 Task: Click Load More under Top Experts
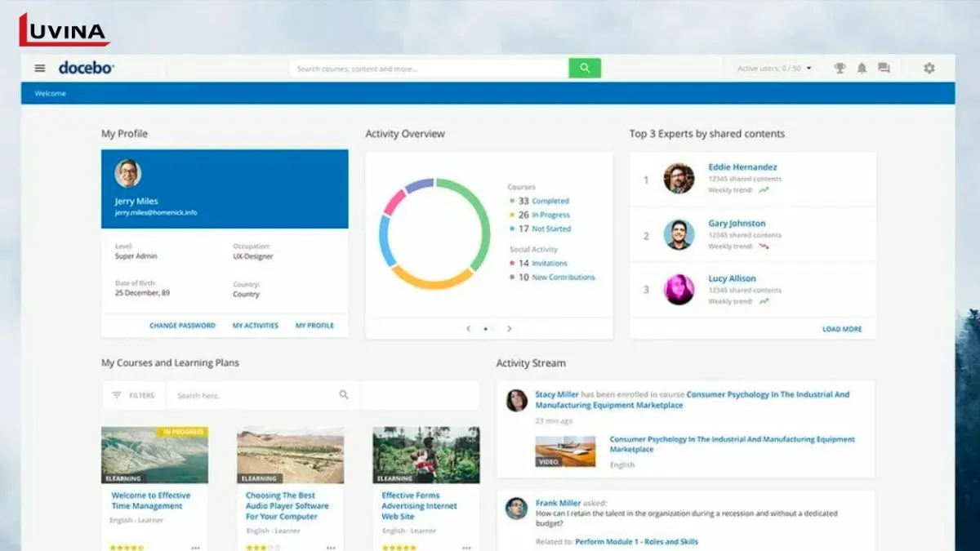tap(841, 329)
